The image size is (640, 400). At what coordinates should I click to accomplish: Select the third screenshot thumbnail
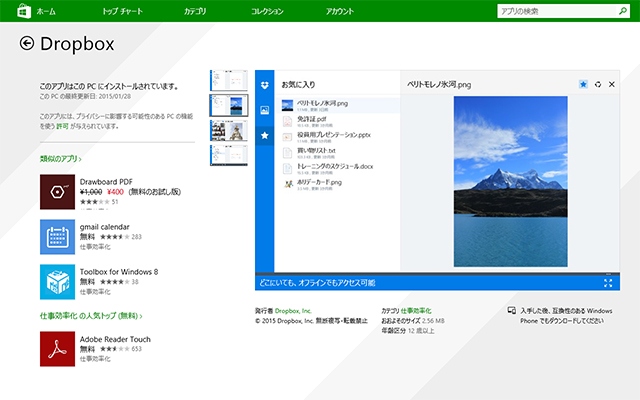(229, 131)
